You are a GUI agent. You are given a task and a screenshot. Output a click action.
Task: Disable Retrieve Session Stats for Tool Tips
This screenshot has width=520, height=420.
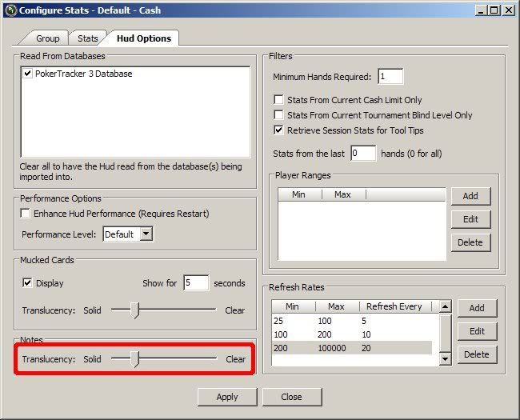[279, 129]
